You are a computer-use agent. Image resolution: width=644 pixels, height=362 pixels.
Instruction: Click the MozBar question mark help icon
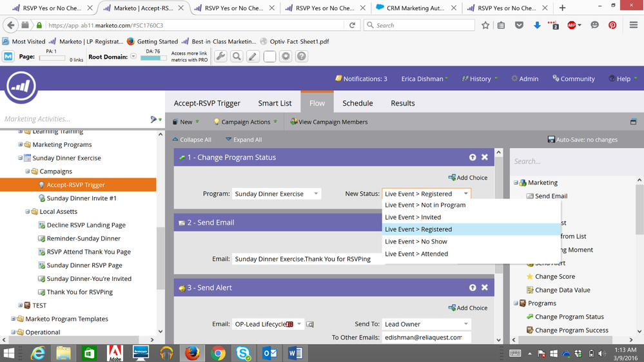302,56
